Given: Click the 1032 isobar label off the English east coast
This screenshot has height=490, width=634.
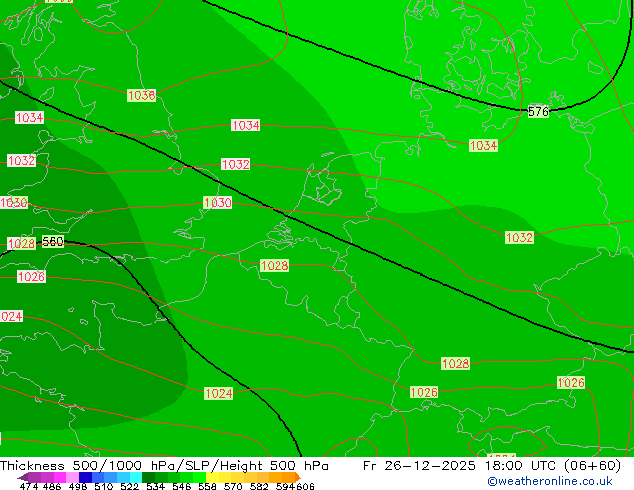Looking at the screenshot, I should (235, 165).
